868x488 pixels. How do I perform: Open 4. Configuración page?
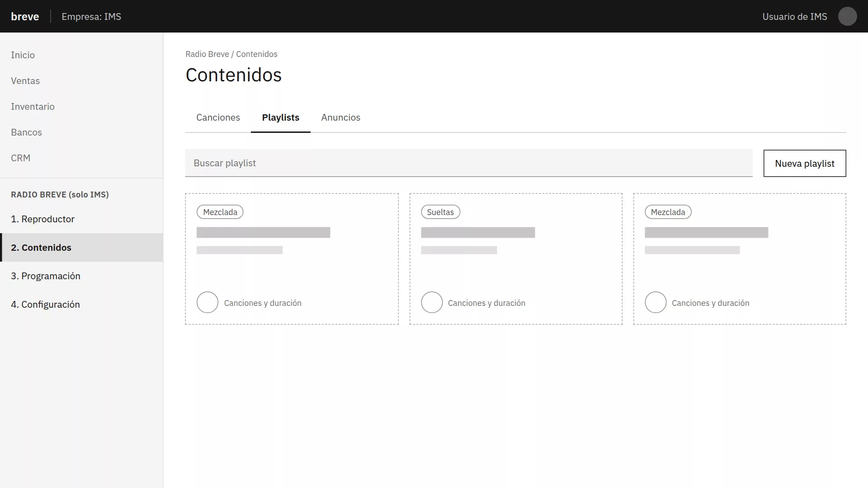coord(81,305)
